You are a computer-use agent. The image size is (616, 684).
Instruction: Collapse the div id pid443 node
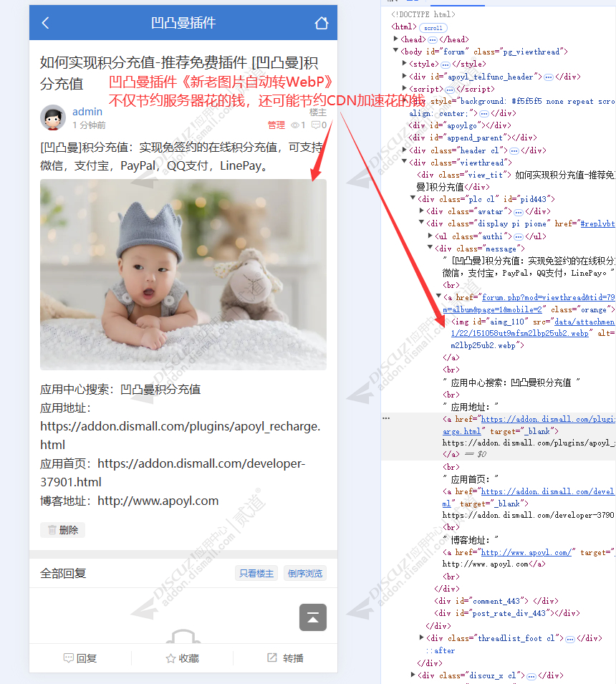pos(413,199)
